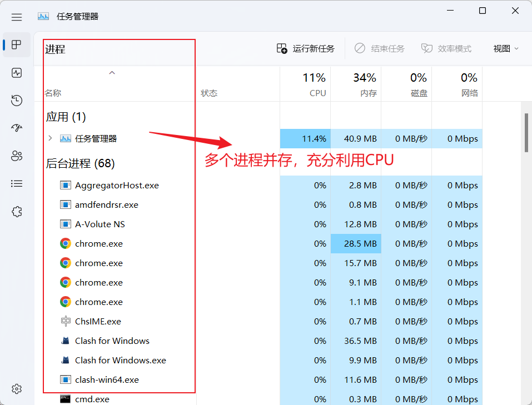Click the 任务管理器 app row icon
Viewport: 532px width, 405px height.
tap(66, 138)
